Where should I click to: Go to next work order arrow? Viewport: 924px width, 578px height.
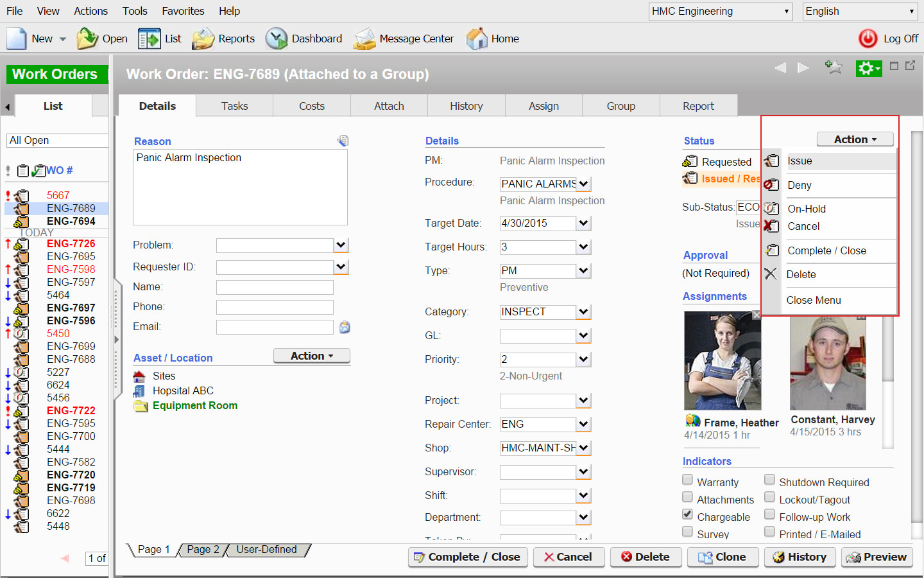click(803, 67)
